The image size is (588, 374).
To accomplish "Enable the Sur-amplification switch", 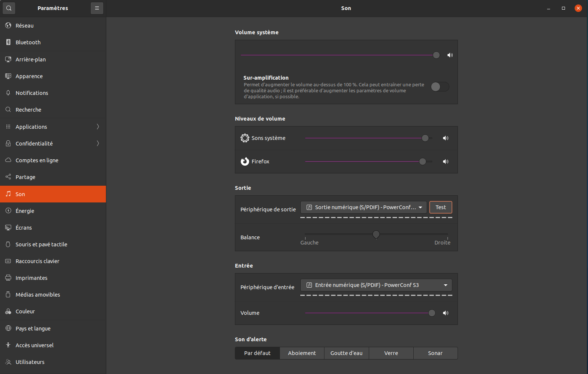I will click(x=440, y=87).
